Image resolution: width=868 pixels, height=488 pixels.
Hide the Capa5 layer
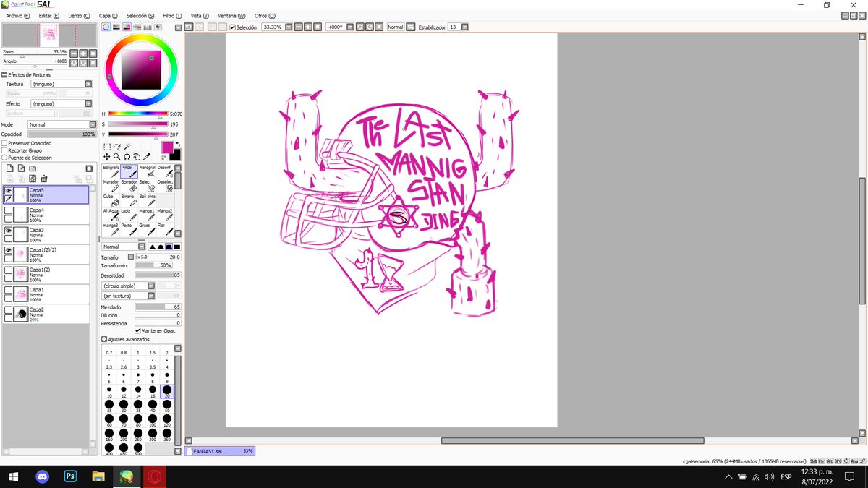[x=9, y=191]
